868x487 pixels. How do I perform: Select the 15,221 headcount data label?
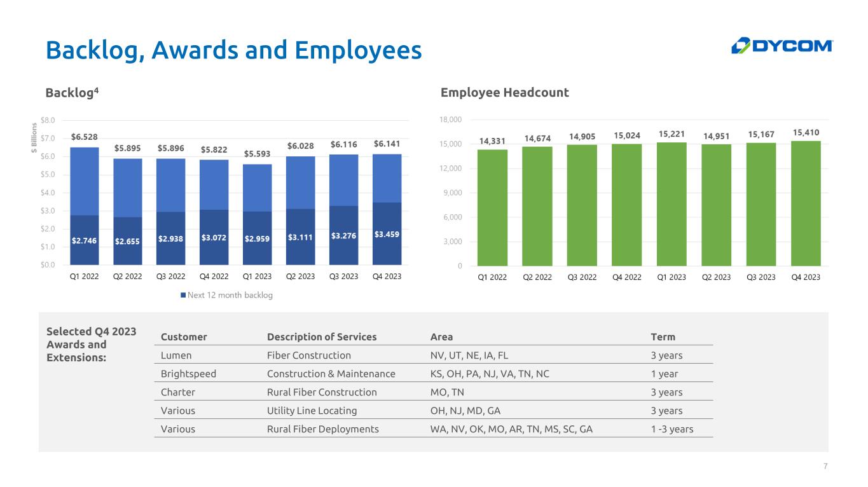672,134
